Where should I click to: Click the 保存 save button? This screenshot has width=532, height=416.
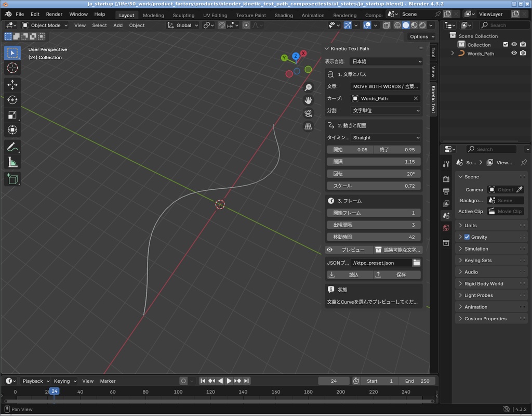click(x=397, y=275)
